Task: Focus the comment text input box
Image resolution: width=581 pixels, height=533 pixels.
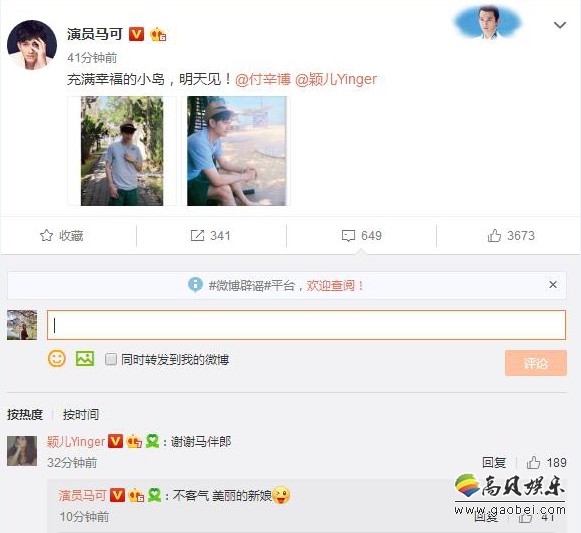Action: click(x=306, y=325)
